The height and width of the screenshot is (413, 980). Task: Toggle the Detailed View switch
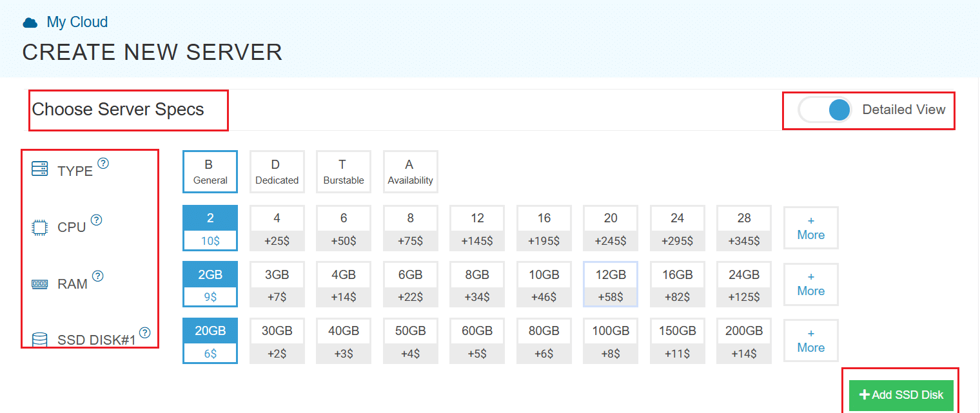pos(825,110)
